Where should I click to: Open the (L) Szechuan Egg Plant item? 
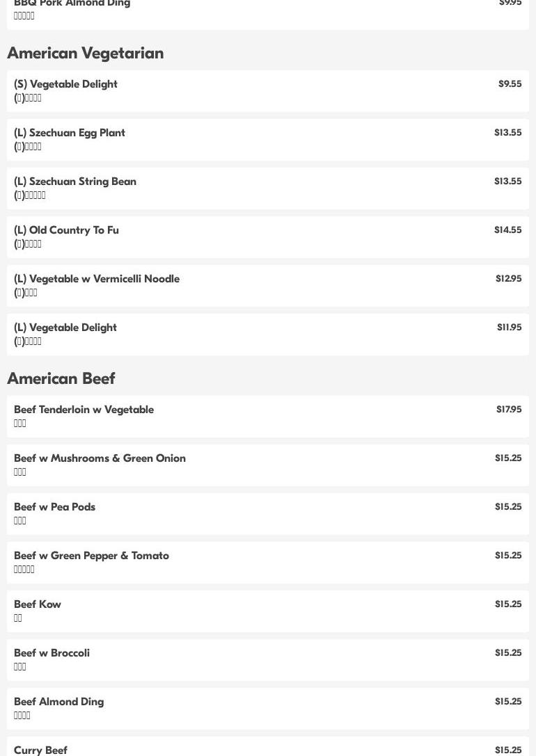268,140
